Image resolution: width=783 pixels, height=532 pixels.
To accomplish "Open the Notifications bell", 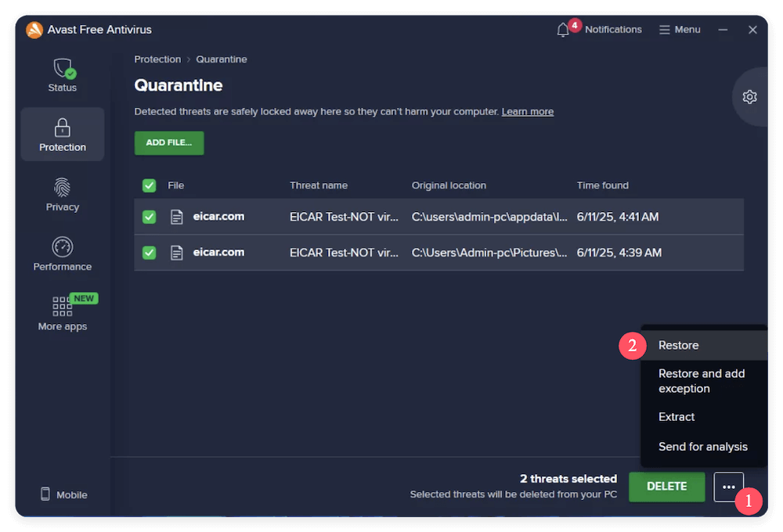I will [x=563, y=29].
